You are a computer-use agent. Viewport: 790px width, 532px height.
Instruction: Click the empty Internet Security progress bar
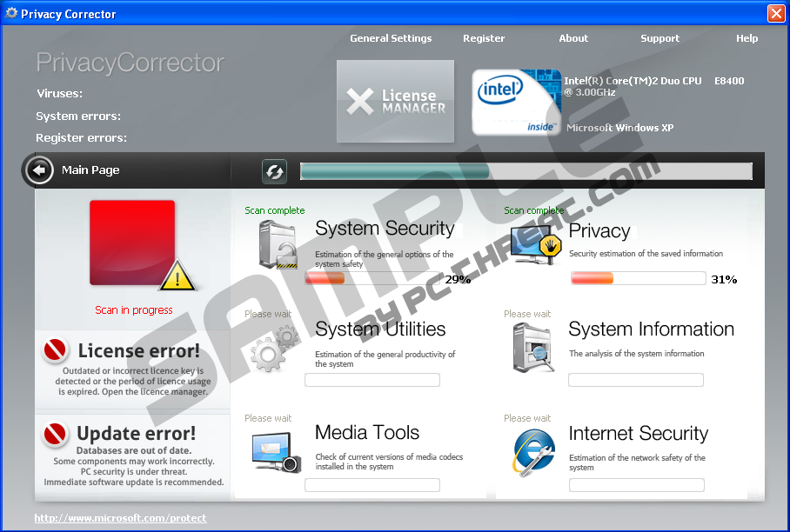click(637, 485)
